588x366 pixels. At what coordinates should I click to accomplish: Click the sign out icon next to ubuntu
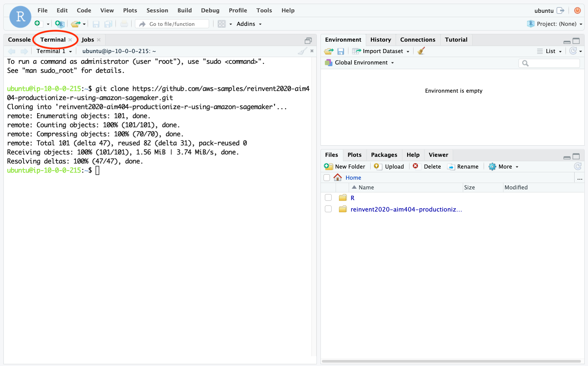pyautogui.click(x=560, y=10)
